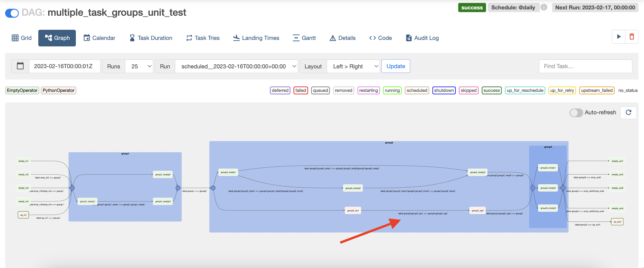This screenshot has height=268, width=644.
Task: Open Landing Times view
Action: (256, 38)
